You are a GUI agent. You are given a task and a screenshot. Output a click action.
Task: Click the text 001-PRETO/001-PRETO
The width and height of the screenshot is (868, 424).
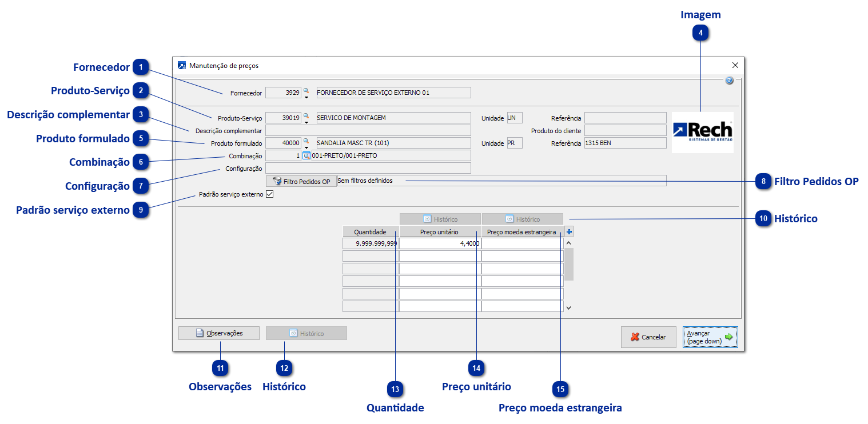pos(344,155)
